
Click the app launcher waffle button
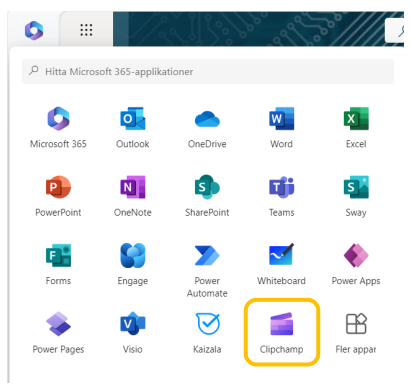86,30
